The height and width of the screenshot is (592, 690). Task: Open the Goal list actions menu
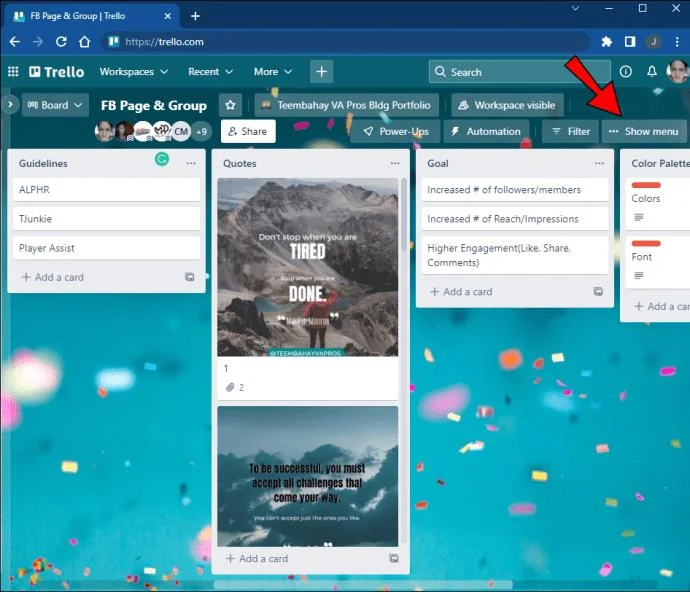click(x=599, y=163)
